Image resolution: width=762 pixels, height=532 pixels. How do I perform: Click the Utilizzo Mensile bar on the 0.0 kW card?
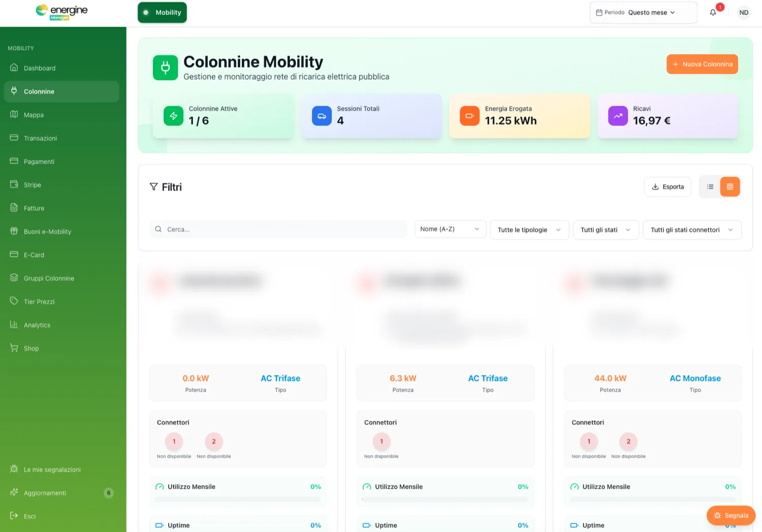238,499
